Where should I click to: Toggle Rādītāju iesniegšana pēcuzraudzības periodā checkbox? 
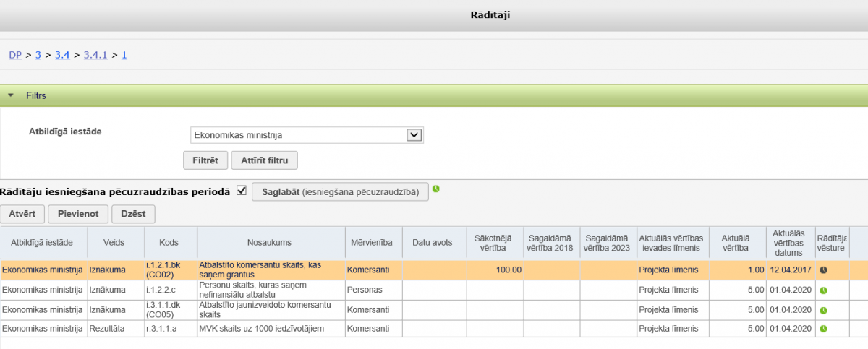click(x=242, y=191)
